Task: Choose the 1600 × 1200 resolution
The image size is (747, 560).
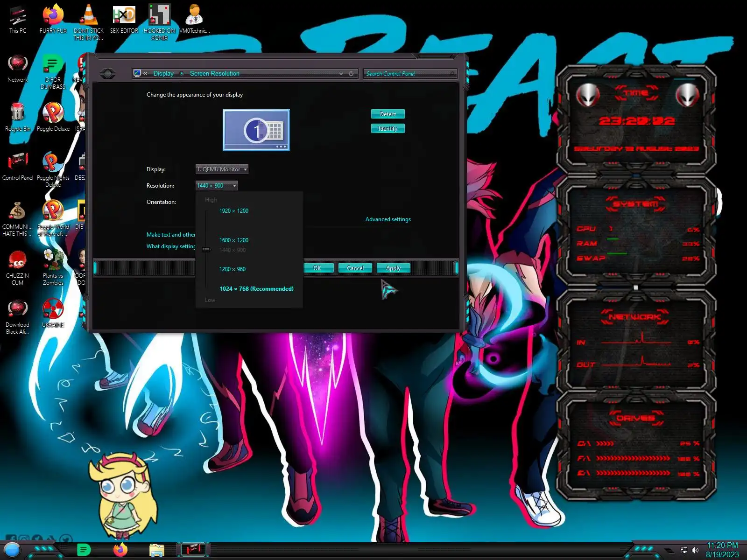Action: [234, 240]
